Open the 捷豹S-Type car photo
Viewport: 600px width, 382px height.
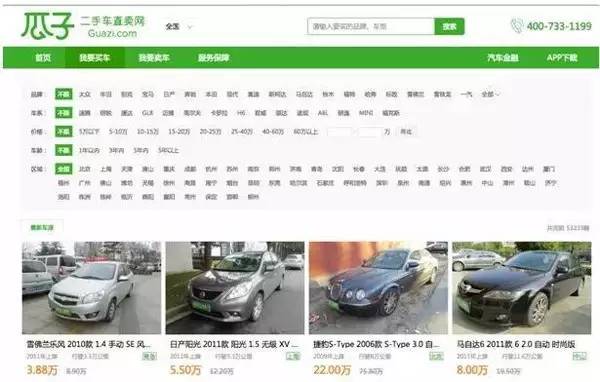(378, 287)
